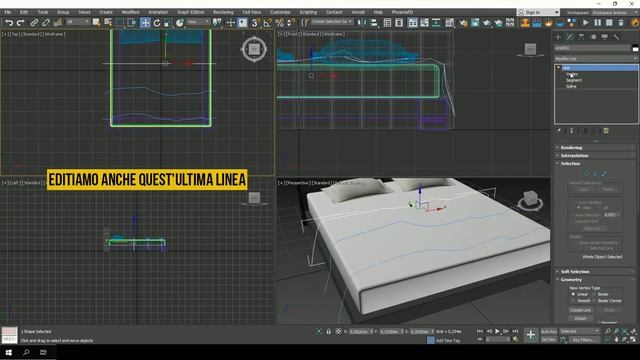This screenshot has width=640, height=360.
Task: Expand the Interpolation rollout
Action: coord(596,156)
